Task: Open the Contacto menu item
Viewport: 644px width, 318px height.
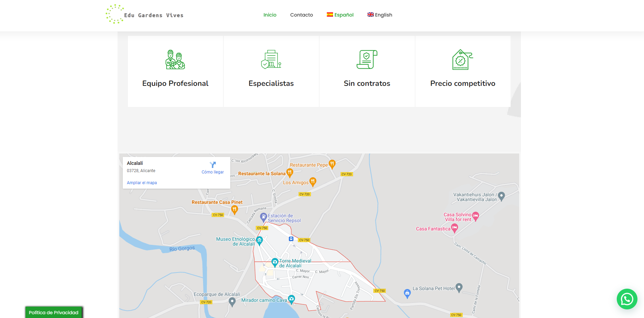Action: (302, 15)
